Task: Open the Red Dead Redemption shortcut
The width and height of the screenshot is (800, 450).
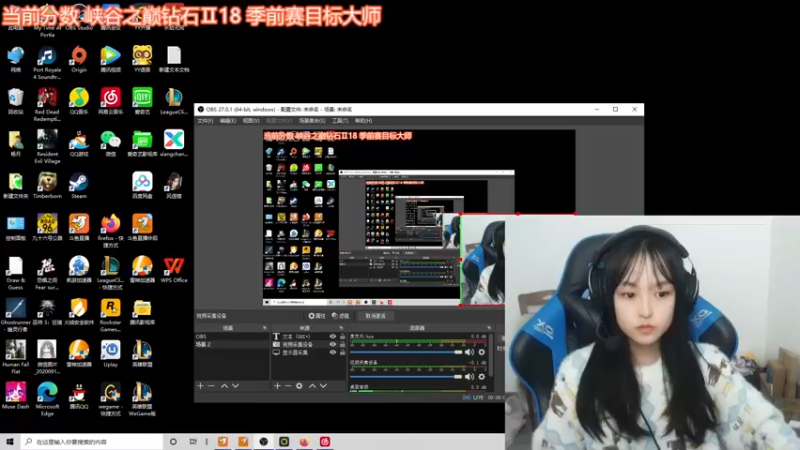Action: pyautogui.click(x=47, y=104)
